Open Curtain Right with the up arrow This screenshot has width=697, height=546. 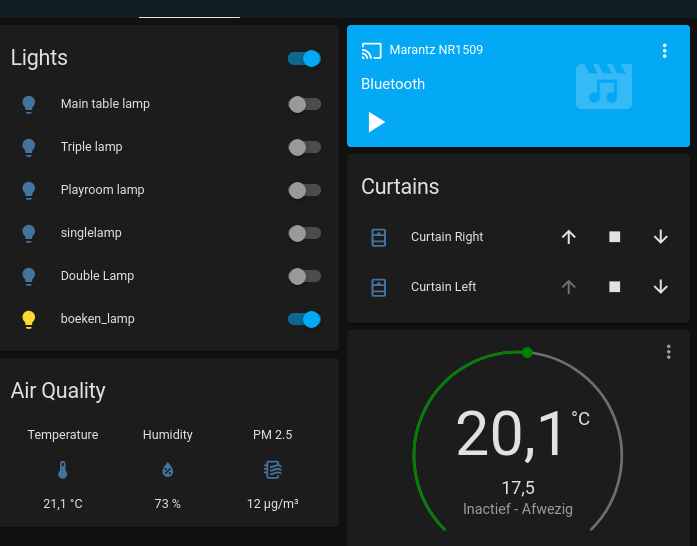tap(569, 237)
